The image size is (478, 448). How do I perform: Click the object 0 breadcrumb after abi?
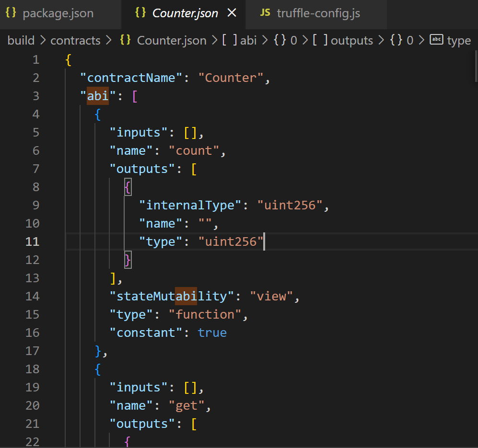285,40
